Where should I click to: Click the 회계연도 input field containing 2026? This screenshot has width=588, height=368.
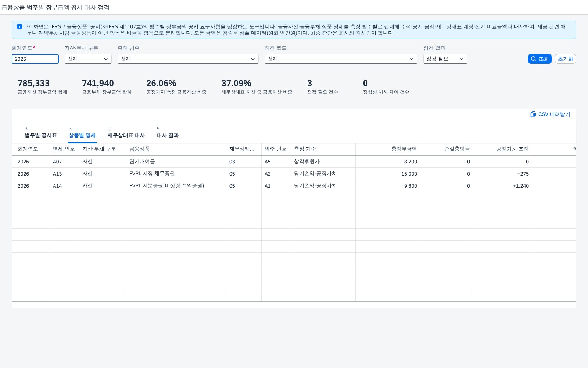pyautogui.click(x=35, y=59)
